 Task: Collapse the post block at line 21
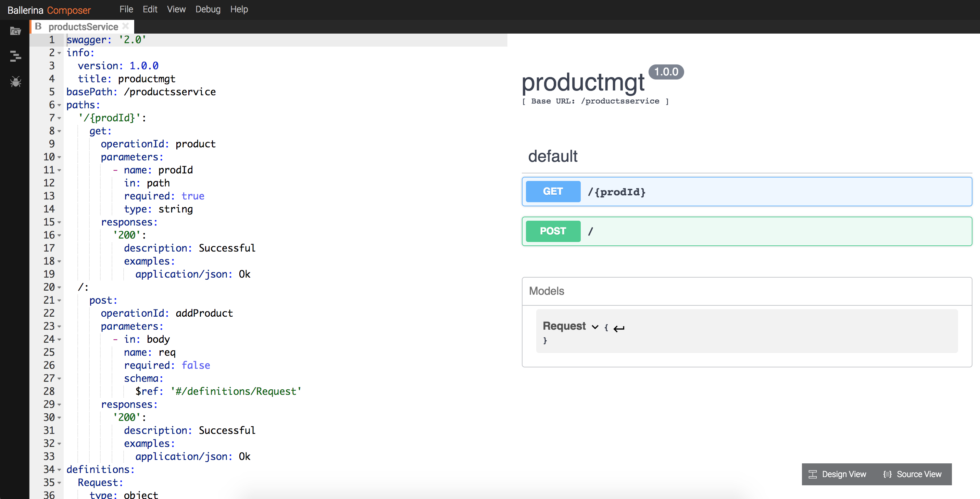click(59, 301)
